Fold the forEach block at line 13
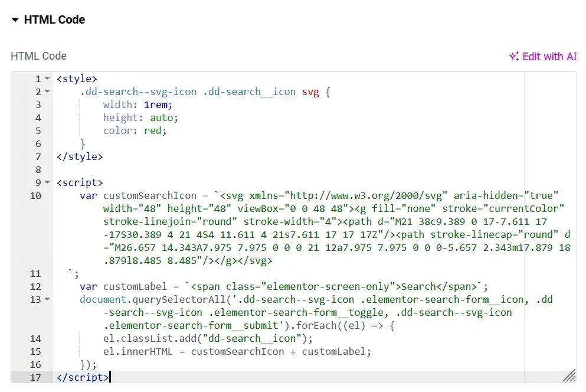Viewport: 586px width, 392px height. point(47,299)
